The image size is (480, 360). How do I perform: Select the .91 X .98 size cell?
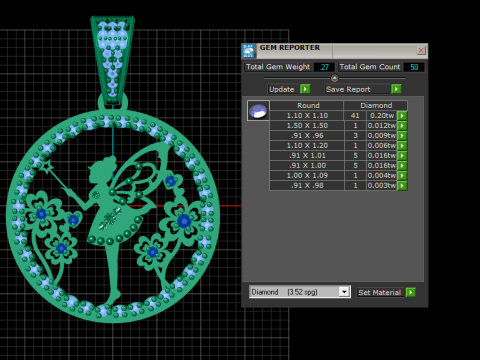(x=307, y=186)
